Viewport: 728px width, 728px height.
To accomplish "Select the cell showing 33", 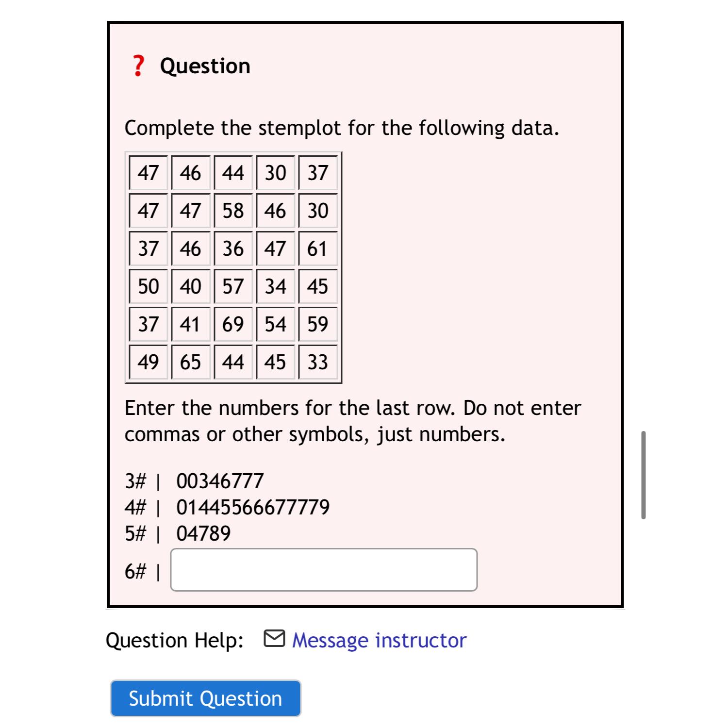I will point(318,362).
